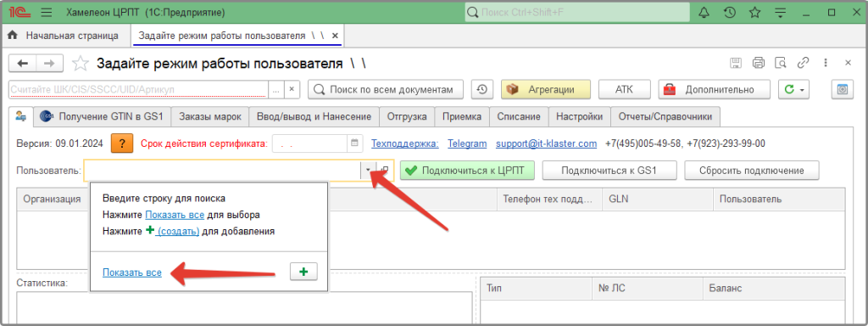
Task: Open the 1C main menu hamburger icon
Action: pos(47,12)
